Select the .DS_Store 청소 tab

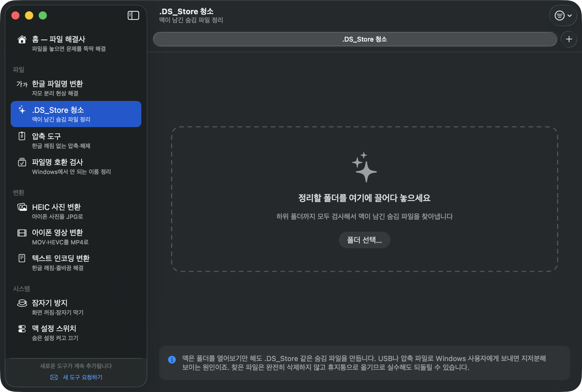tap(355, 39)
